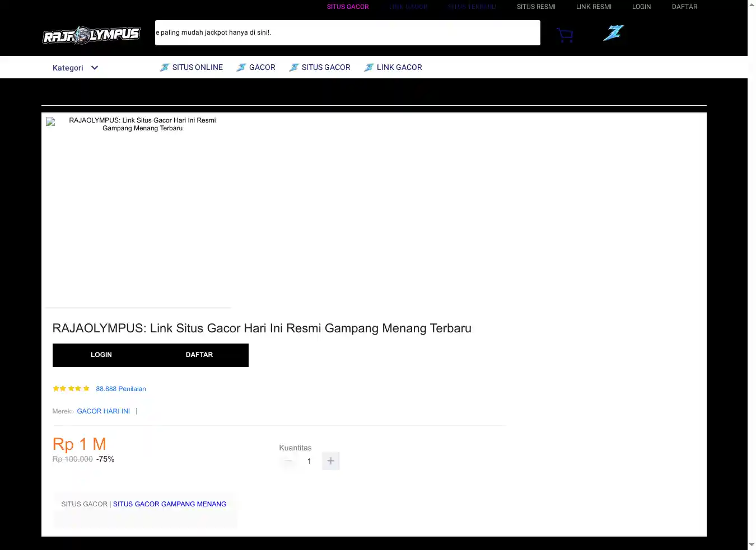Click SITUS GACOR GAMPANG MENANG link
This screenshot has width=756, height=550.
coord(170,504)
